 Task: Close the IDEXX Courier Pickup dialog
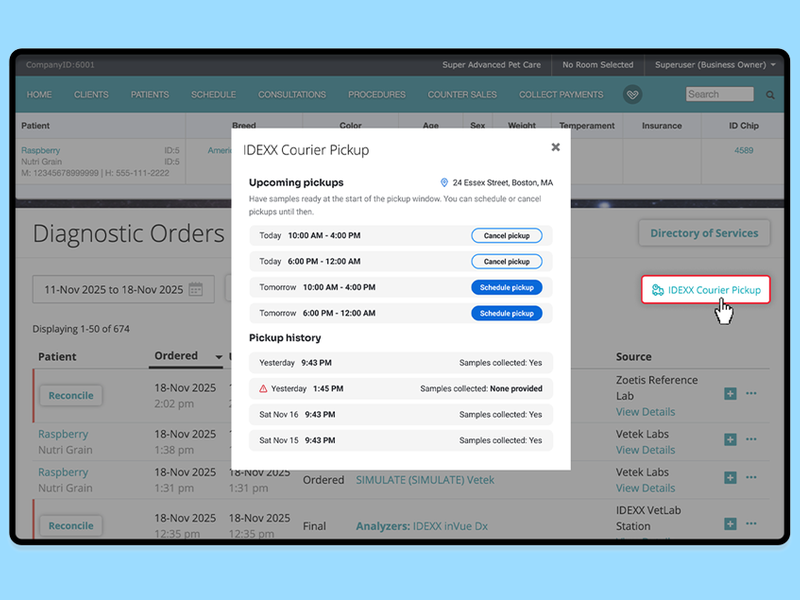(x=556, y=147)
